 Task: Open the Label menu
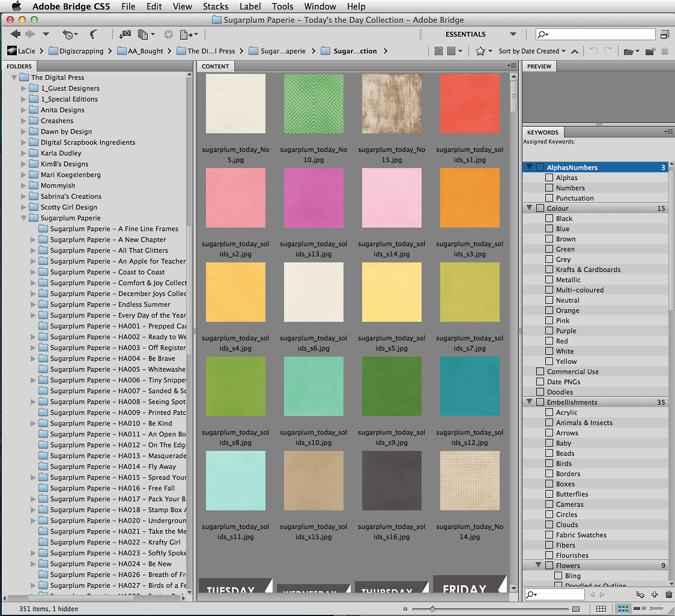coord(250,7)
